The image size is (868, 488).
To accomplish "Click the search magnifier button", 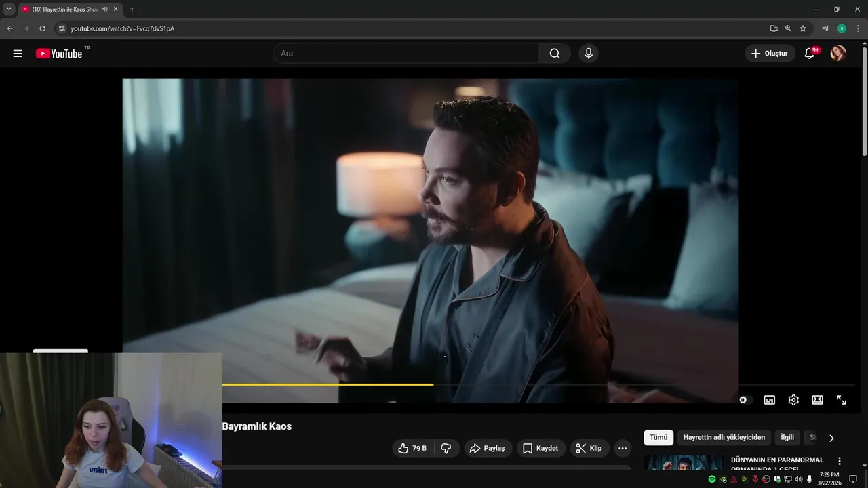I will point(555,54).
